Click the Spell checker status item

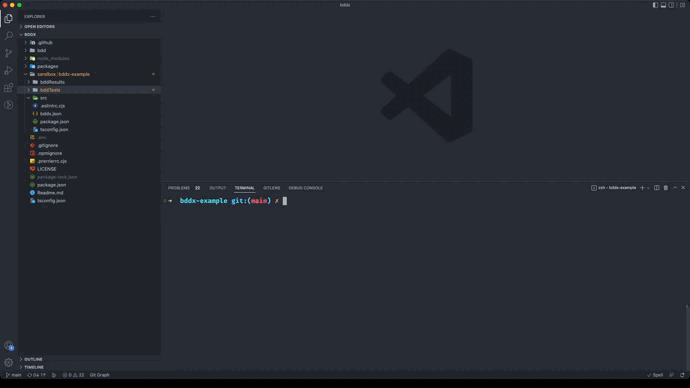(x=655, y=375)
